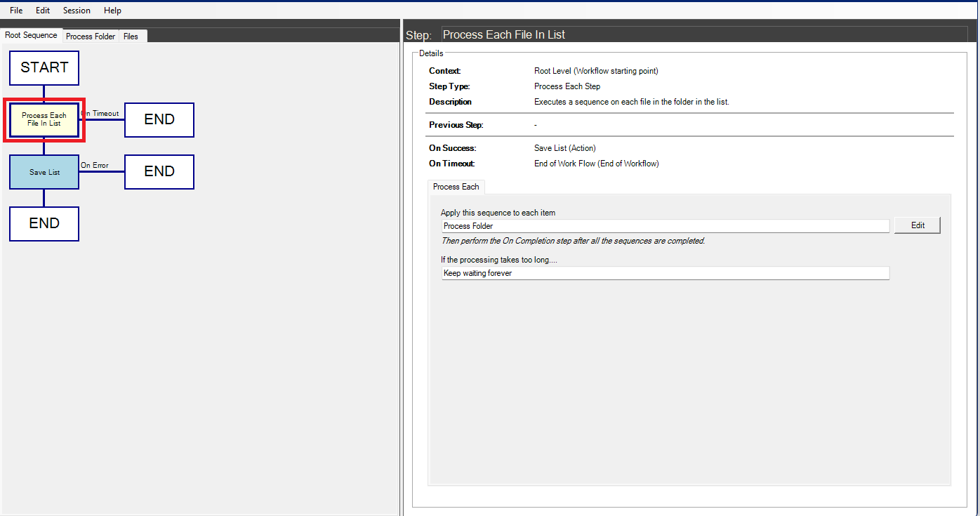Viewport: 980px width, 516px height.
Task: Click the Process Folder sequence field
Action: point(665,226)
